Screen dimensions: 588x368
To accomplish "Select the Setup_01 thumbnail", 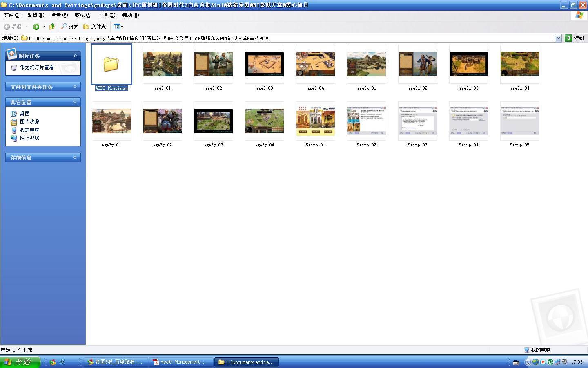I will coord(316,121).
